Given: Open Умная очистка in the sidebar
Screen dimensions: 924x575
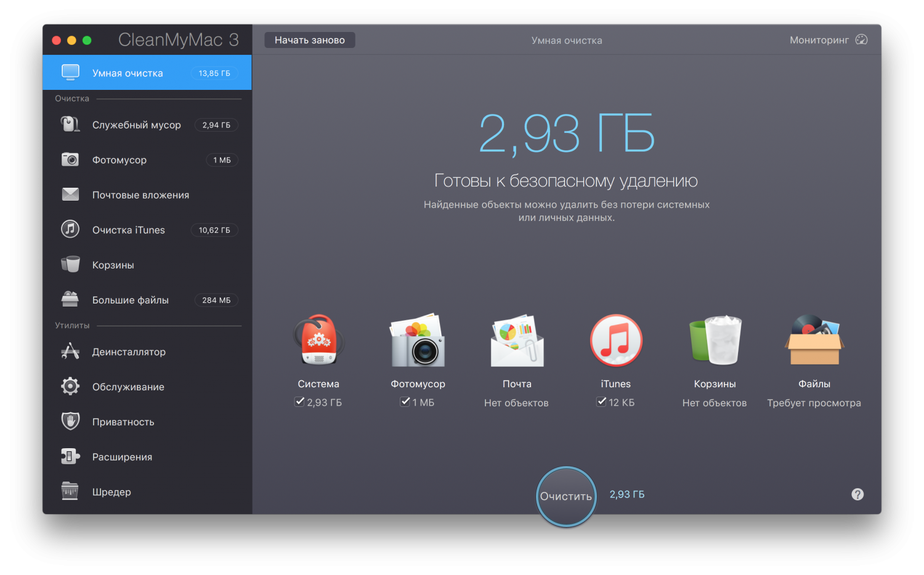Looking at the screenshot, I should 147,73.
